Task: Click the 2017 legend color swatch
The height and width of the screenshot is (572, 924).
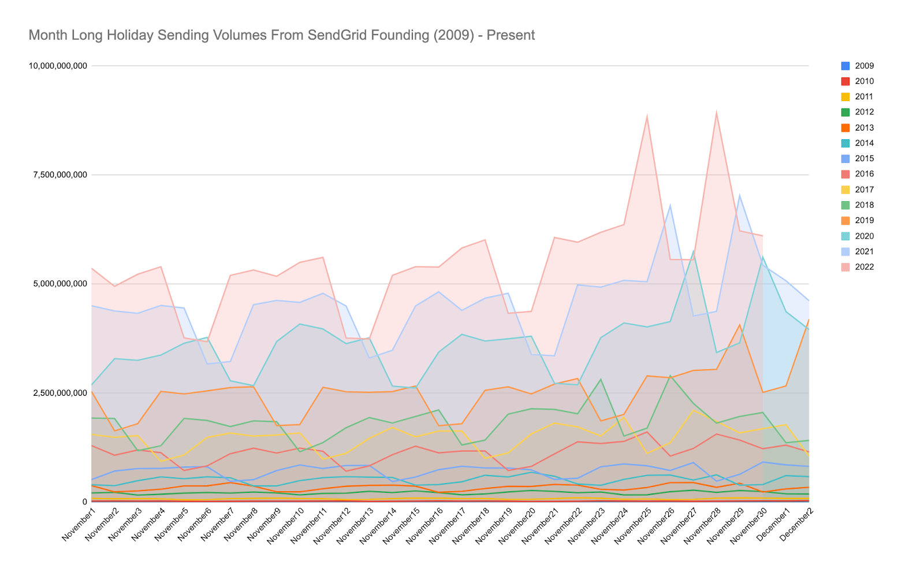Action: 845,190
